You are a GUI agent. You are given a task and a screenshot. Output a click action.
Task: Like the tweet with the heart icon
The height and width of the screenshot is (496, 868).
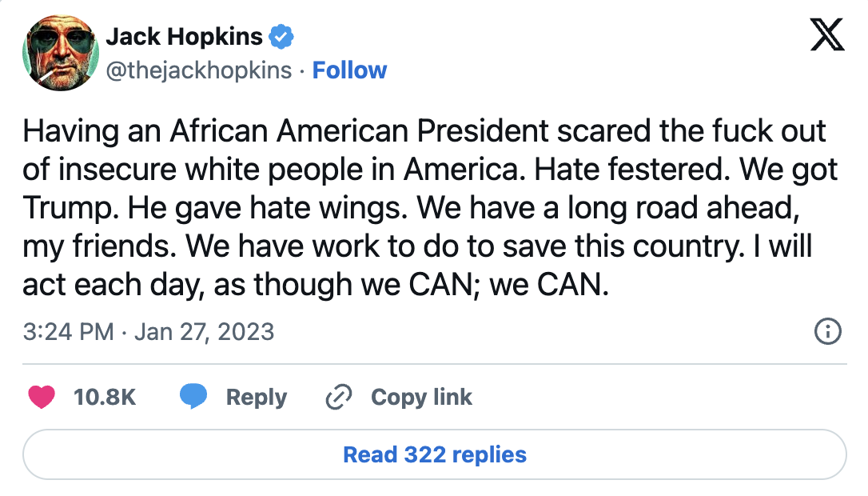pos(42,397)
